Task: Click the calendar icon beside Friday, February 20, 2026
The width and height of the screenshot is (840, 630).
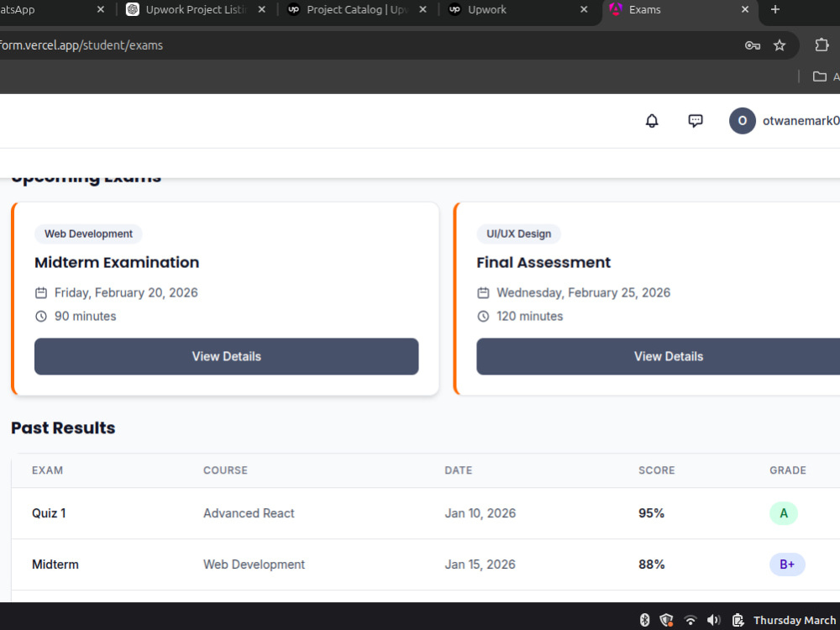Action: click(41, 292)
